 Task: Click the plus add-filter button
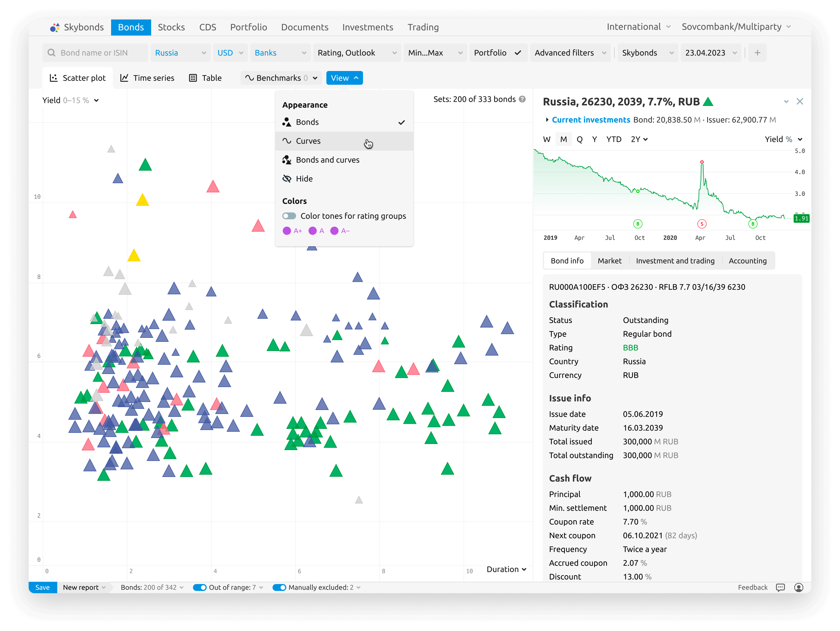click(x=757, y=53)
